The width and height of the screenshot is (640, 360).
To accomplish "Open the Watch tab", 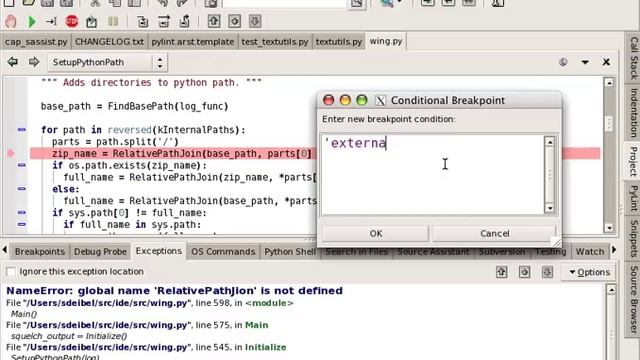I will (x=590, y=252).
